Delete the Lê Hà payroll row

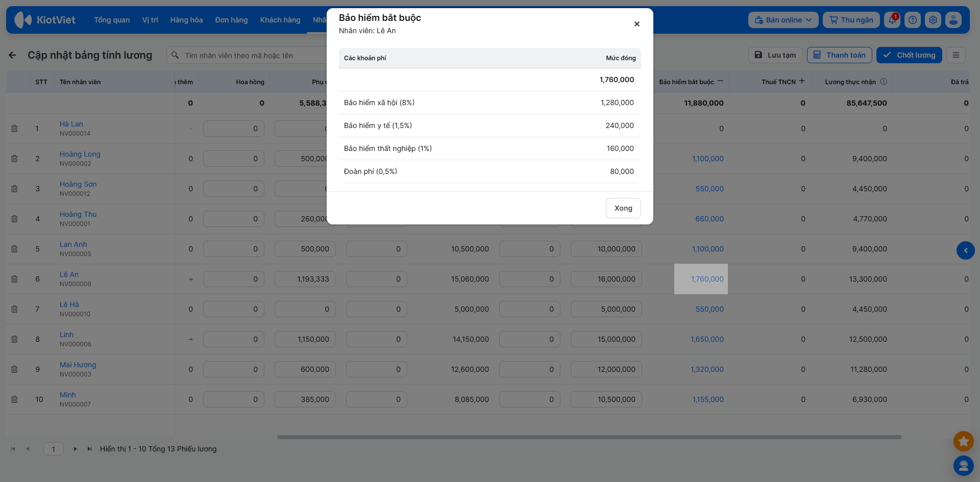click(x=14, y=309)
